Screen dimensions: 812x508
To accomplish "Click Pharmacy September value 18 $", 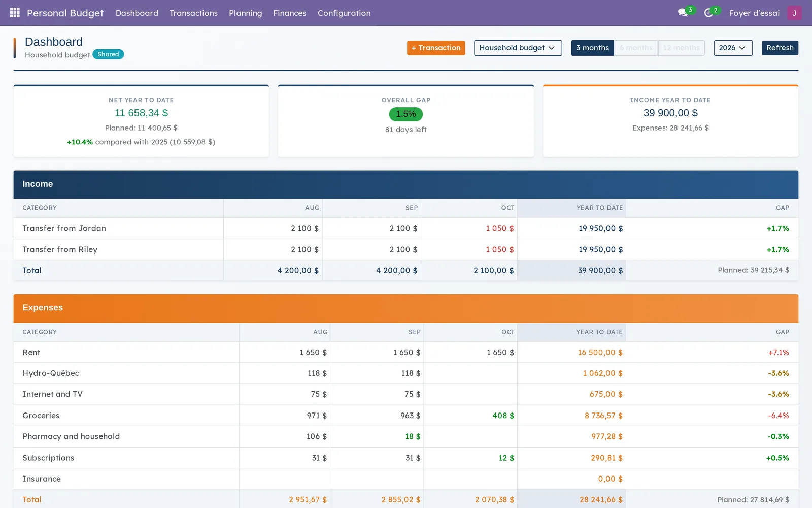I will pos(413,436).
